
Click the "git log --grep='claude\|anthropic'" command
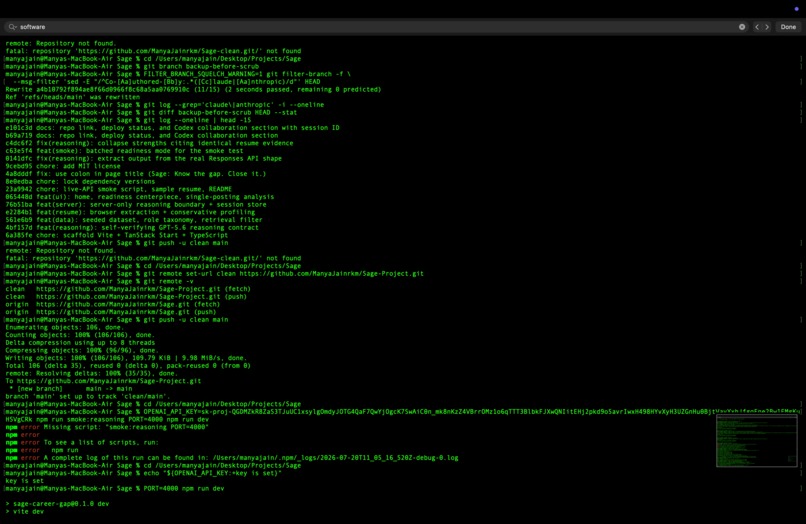click(164, 105)
